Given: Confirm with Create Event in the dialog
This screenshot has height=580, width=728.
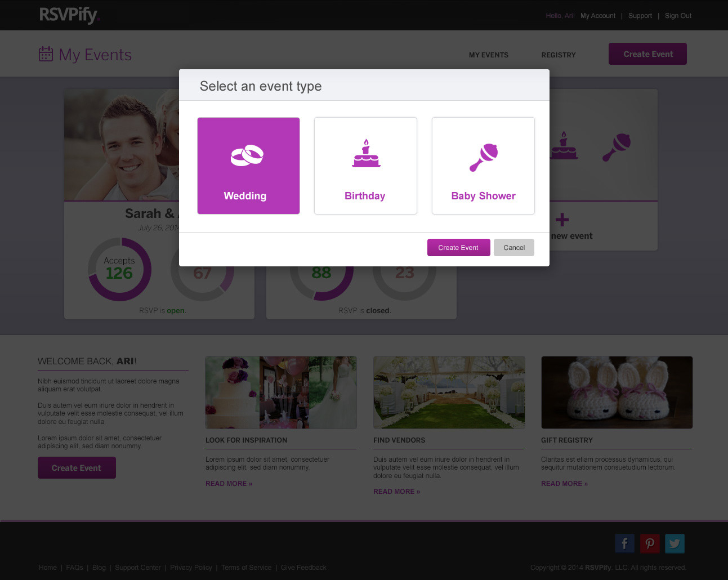Looking at the screenshot, I should (x=458, y=247).
